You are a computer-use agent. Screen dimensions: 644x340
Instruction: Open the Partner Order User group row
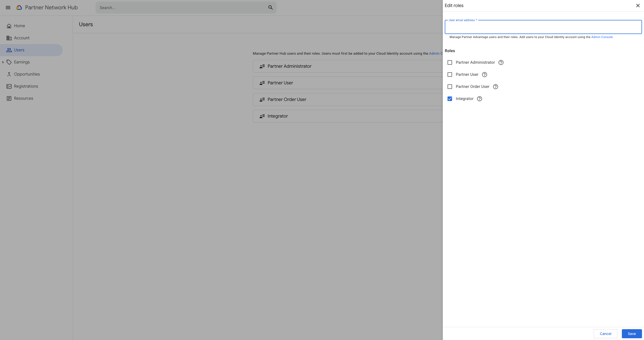pos(348,99)
